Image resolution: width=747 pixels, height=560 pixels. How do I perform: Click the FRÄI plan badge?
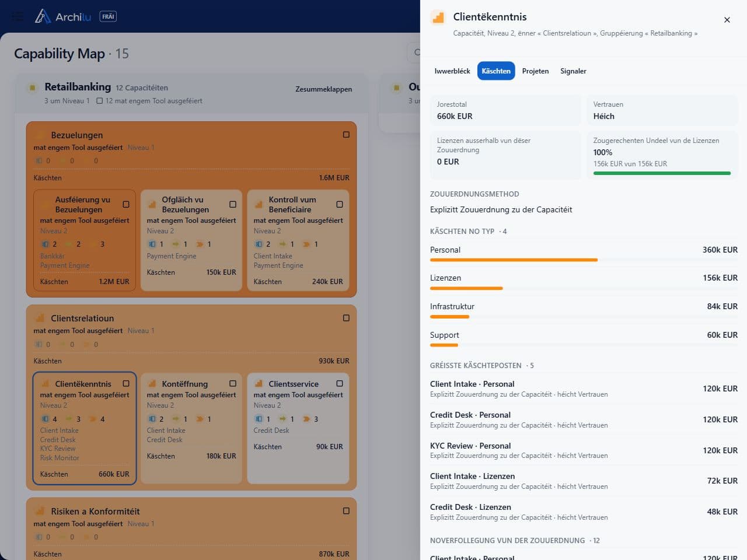(x=108, y=16)
